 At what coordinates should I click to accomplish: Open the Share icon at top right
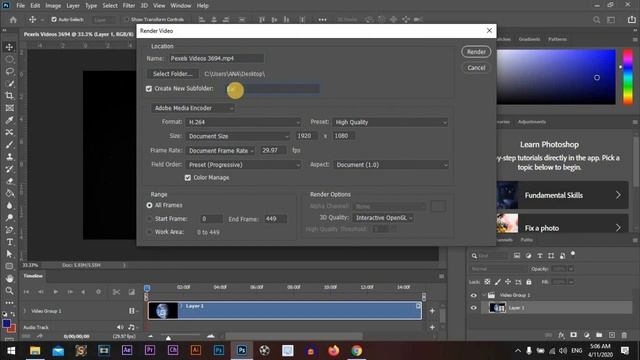click(x=631, y=20)
